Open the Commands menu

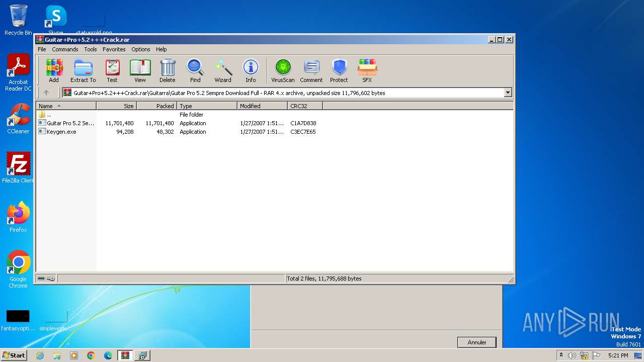point(65,49)
